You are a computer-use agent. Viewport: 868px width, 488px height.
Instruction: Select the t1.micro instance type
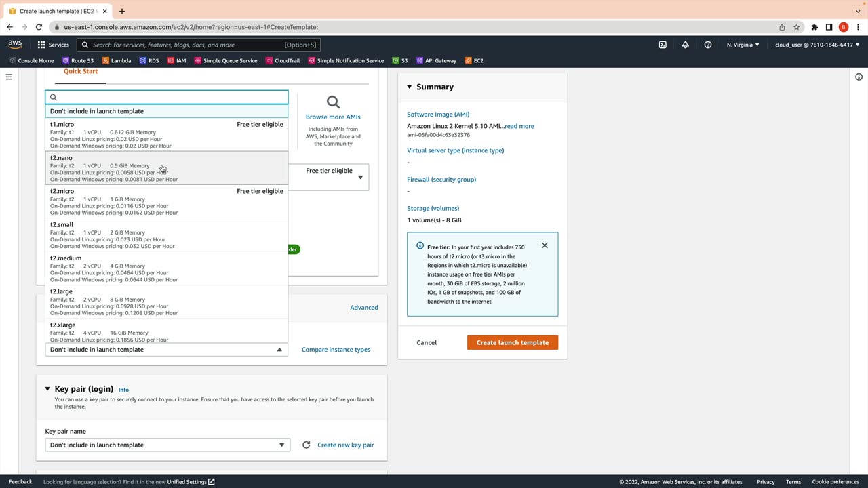167,134
